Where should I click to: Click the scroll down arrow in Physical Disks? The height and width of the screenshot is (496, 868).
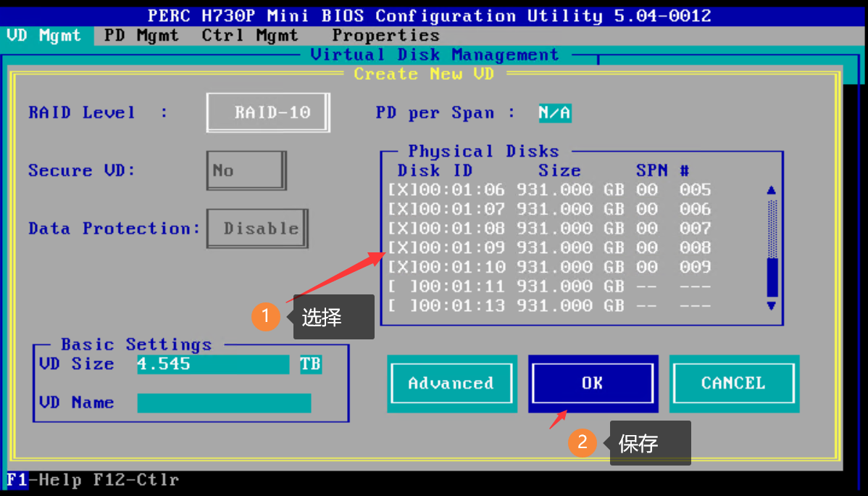772,306
